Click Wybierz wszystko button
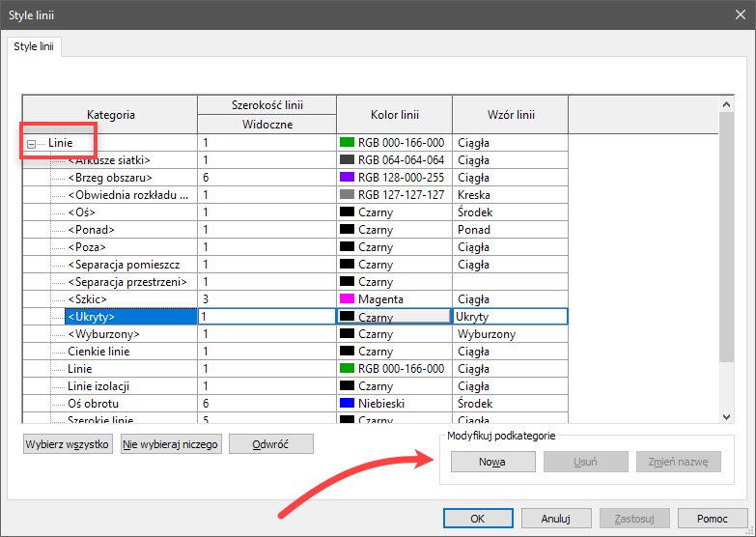The width and height of the screenshot is (756, 537). [x=67, y=444]
